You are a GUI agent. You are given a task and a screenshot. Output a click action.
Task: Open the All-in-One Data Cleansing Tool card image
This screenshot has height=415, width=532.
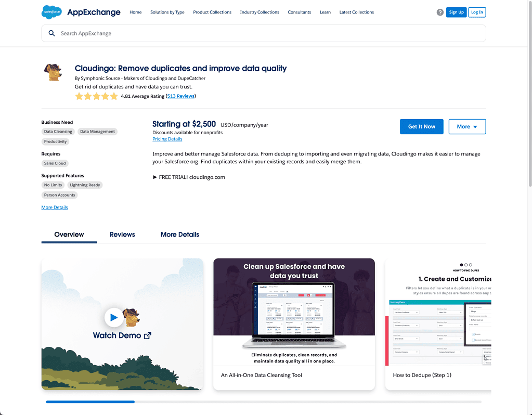[294, 312]
